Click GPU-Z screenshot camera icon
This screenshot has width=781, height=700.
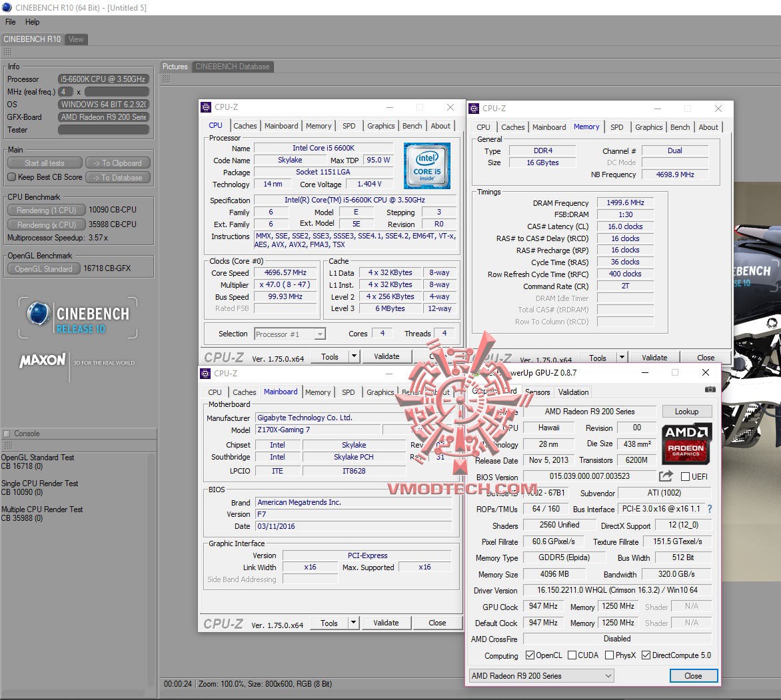[x=710, y=390]
